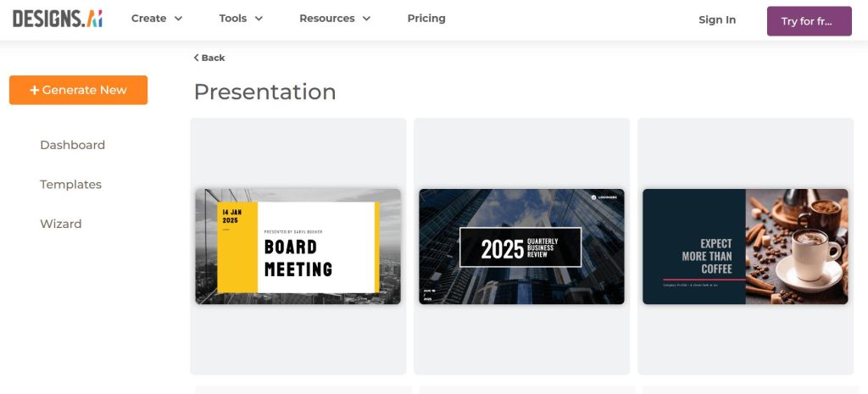The image size is (868, 394).
Task: Select the 2025 Quarterly Business Review template
Action: tap(521, 247)
